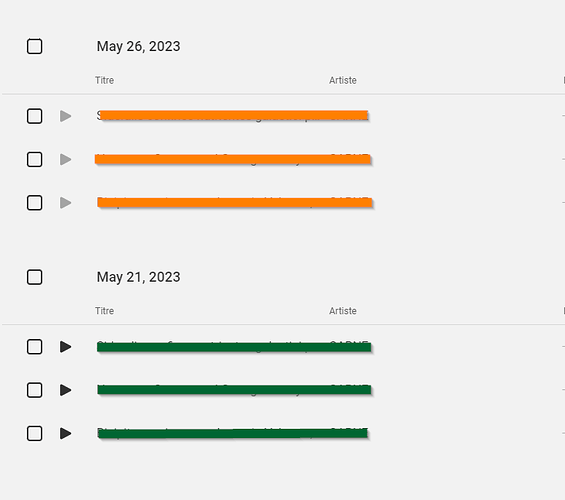Image resolution: width=565 pixels, height=500 pixels.
Task: Click the Artiste column header under May 26
Action: point(343,80)
